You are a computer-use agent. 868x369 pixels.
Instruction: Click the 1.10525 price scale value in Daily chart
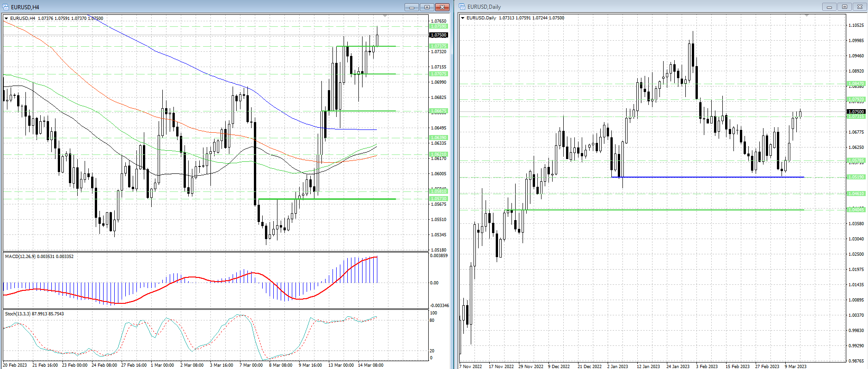[x=856, y=25]
